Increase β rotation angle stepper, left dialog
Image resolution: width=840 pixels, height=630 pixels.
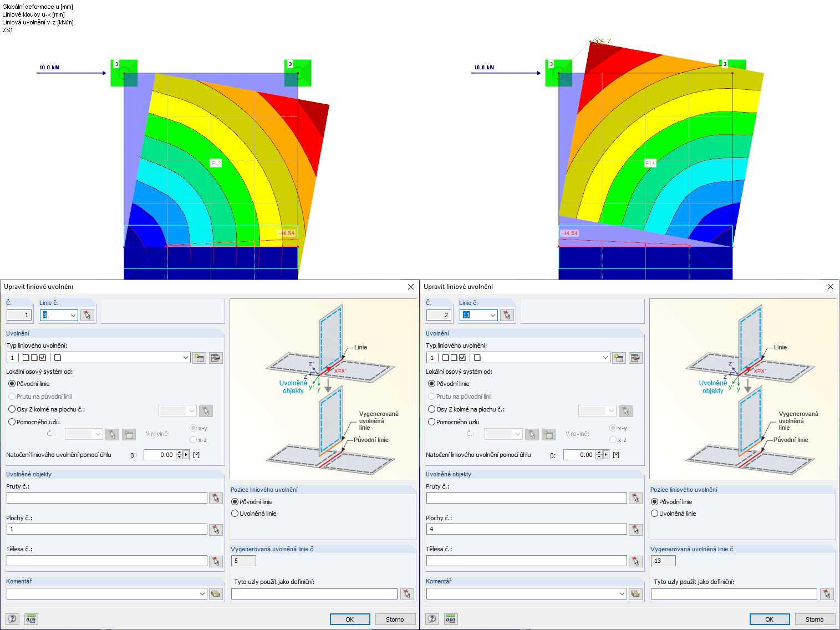coord(179,453)
